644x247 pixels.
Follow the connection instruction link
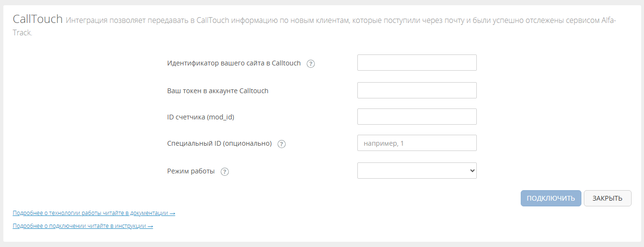coord(83,226)
